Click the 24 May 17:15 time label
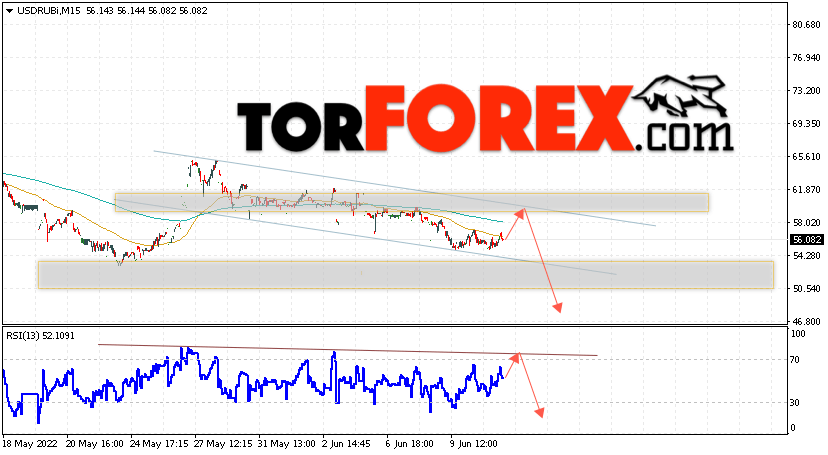The width and height of the screenshot is (828, 455). [159, 444]
